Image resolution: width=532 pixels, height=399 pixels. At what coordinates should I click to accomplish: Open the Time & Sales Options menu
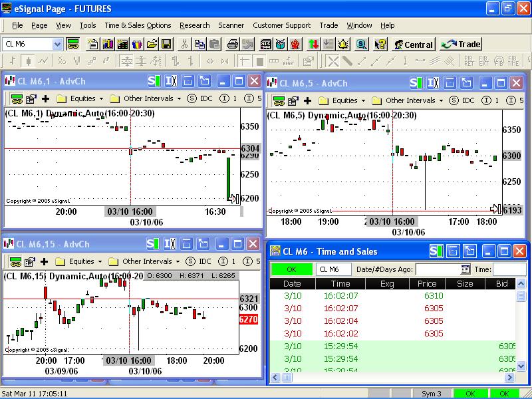(138, 25)
